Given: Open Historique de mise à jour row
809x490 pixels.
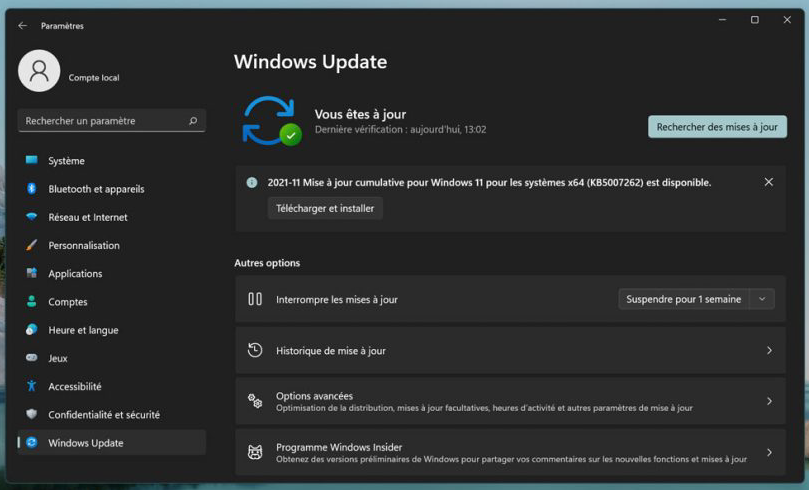Looking at the screenshot, I should [510, 350].
